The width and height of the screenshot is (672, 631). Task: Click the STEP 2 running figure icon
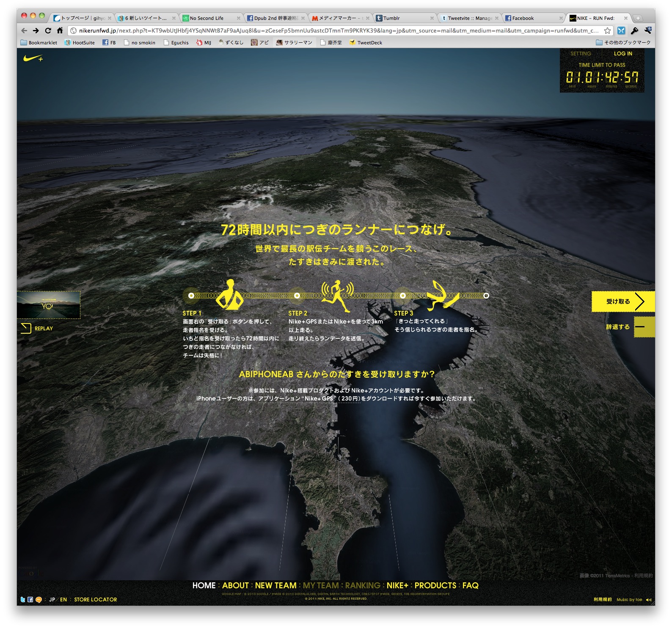point(337,296)
